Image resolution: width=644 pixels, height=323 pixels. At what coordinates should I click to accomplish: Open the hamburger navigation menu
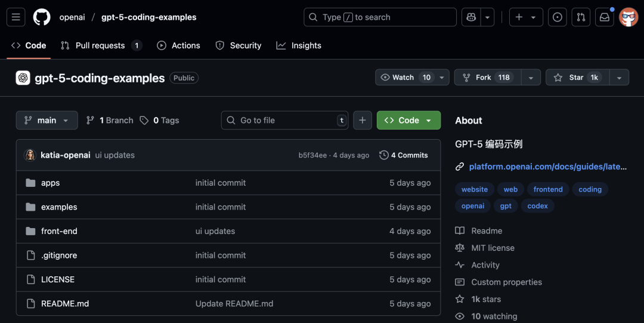pos(16,17)
